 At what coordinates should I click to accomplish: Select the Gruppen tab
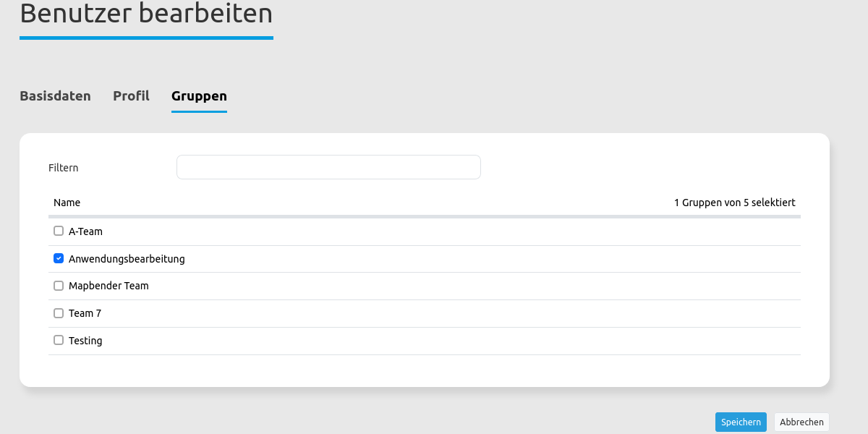(199, 95)
